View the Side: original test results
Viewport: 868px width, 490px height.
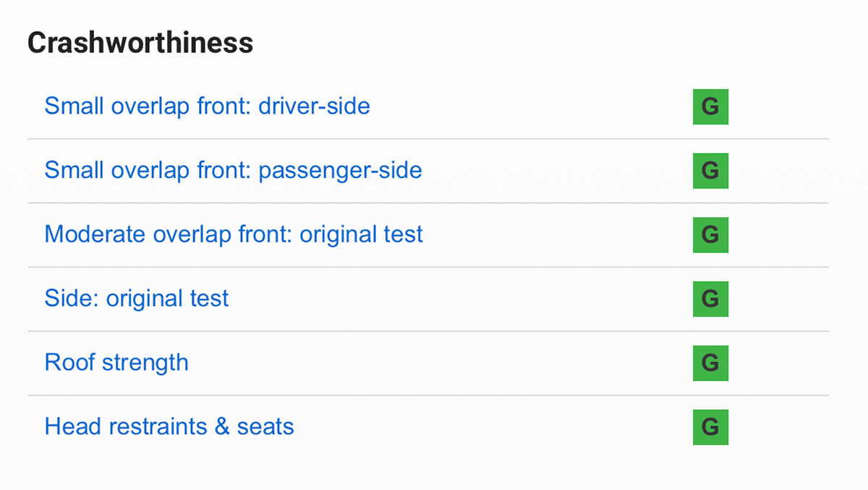pos(137,298)
